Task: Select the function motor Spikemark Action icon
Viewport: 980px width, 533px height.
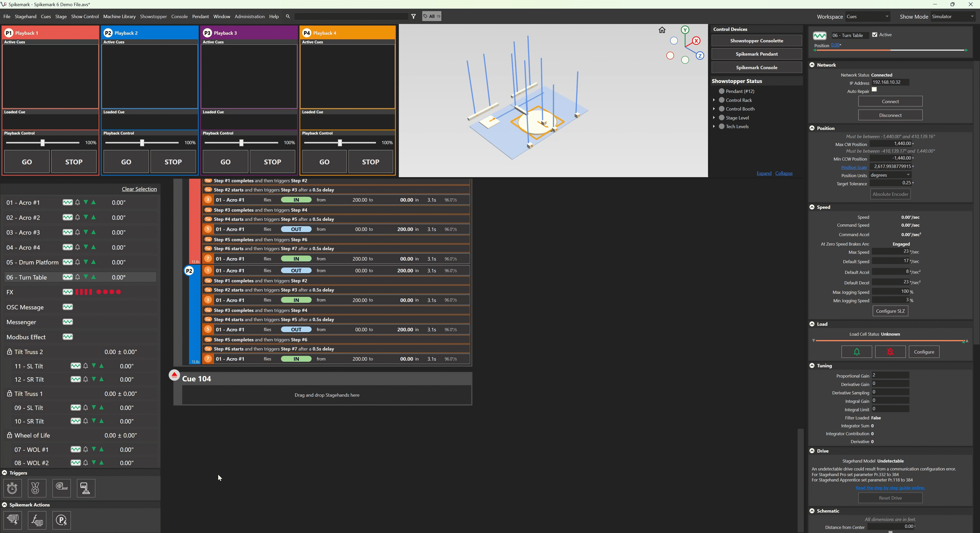Action: [x=37, y=520]
